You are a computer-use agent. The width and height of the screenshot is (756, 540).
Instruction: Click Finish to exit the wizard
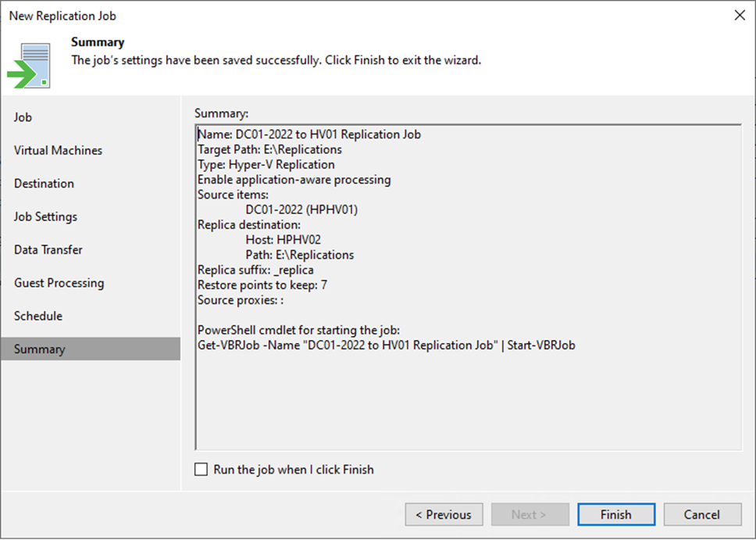click(x=616, y=514)
